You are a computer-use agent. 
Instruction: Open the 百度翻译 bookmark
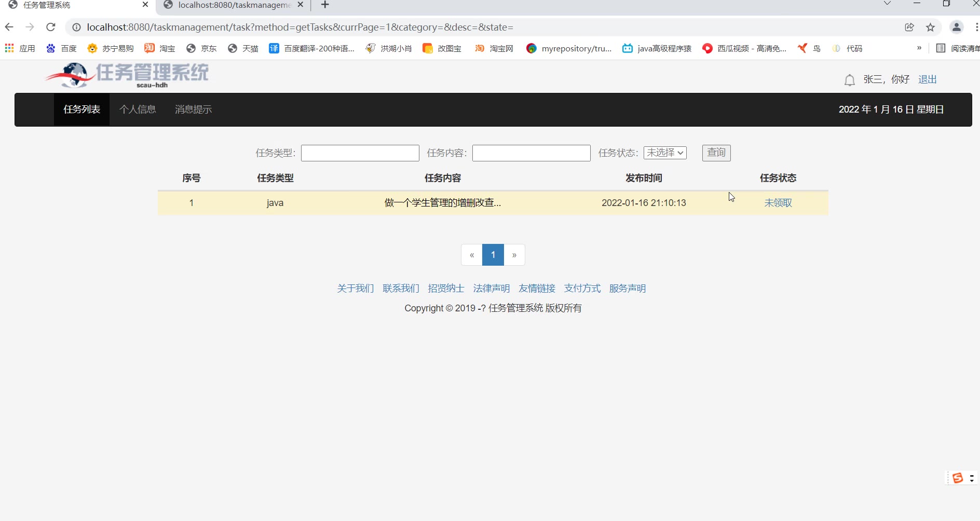tap(311, 48)
